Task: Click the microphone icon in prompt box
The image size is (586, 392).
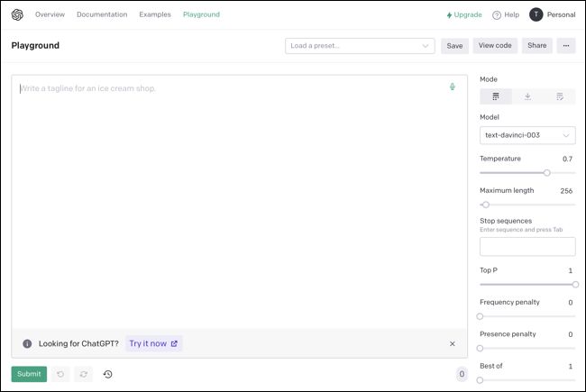Action: tap(453, 87)
